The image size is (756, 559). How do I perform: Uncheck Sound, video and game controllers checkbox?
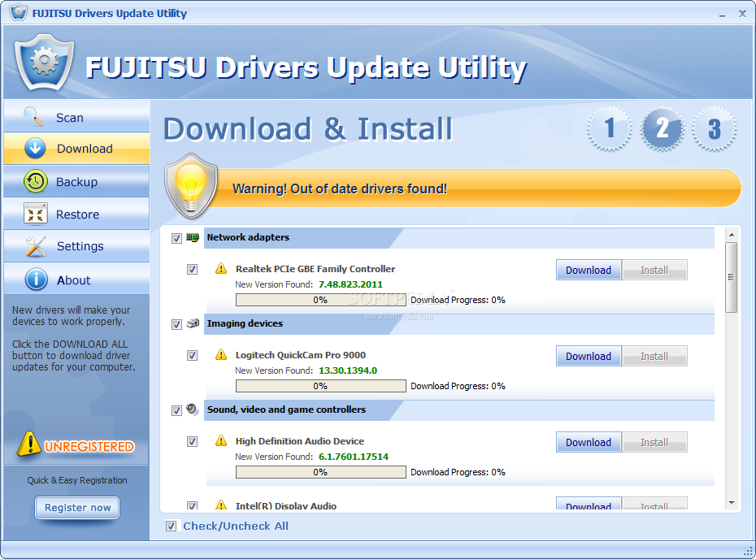tap(176, 410)
